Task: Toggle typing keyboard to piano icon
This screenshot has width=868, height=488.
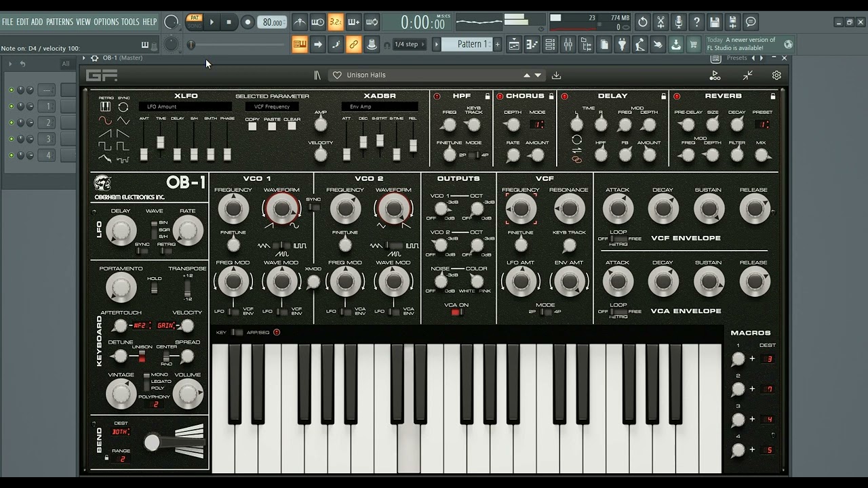Action: pyautogui.click(x=300, y=45)
